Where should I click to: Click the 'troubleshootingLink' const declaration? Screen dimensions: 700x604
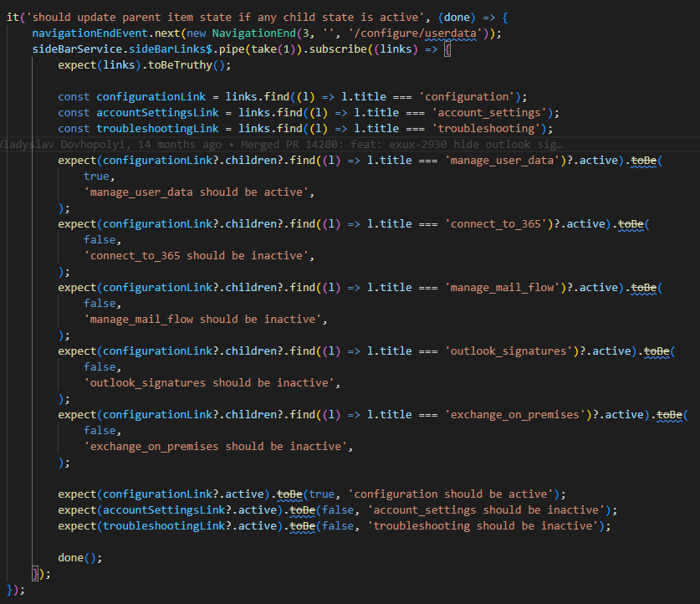coord(157,129)
